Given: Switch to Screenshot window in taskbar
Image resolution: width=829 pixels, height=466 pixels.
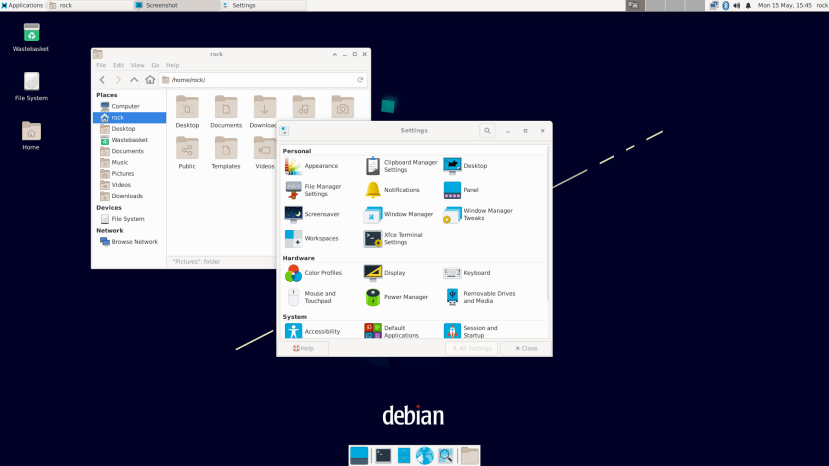Looking at the screenshot, I should point(176,5).
